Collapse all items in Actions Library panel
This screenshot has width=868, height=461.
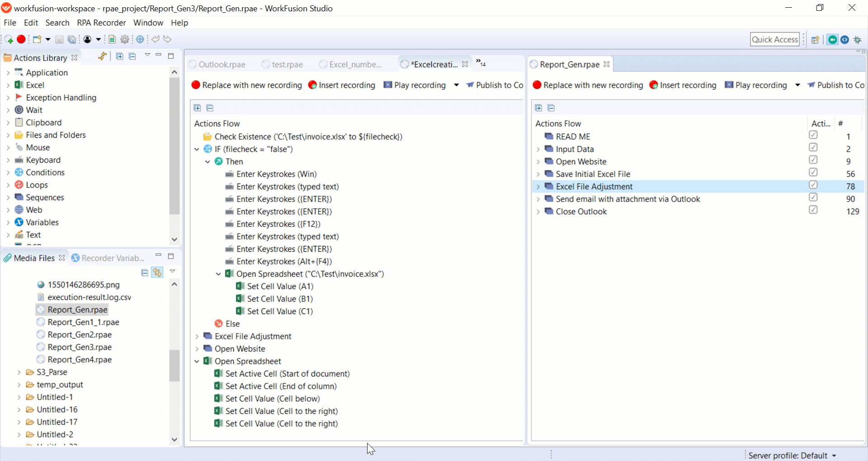(x=132, y=56)
